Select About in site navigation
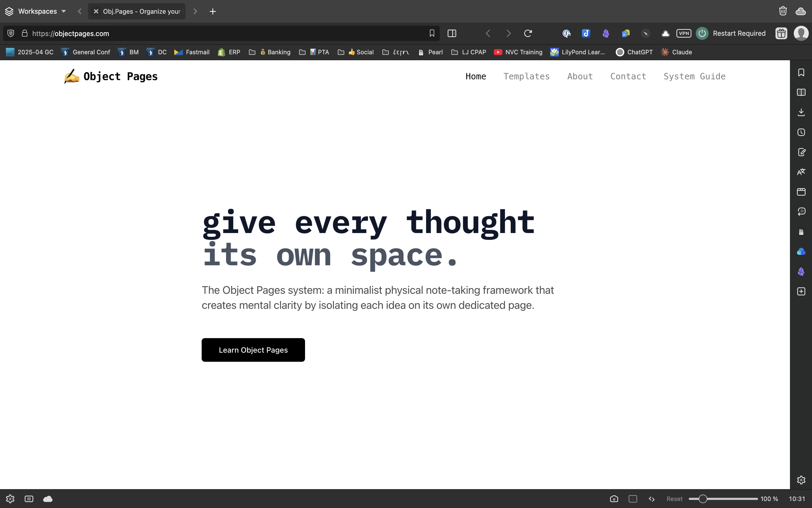The height and width of the screenshot is (508, 812). pos(580,76)
